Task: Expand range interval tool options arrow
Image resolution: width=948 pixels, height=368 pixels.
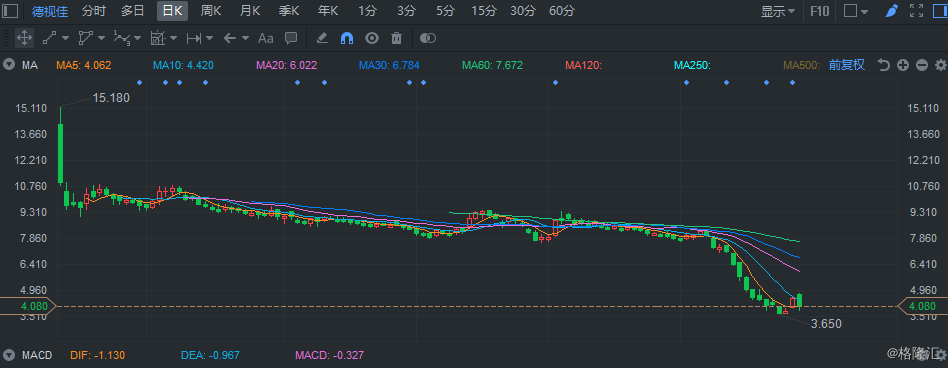Action: tap(209, 38)
